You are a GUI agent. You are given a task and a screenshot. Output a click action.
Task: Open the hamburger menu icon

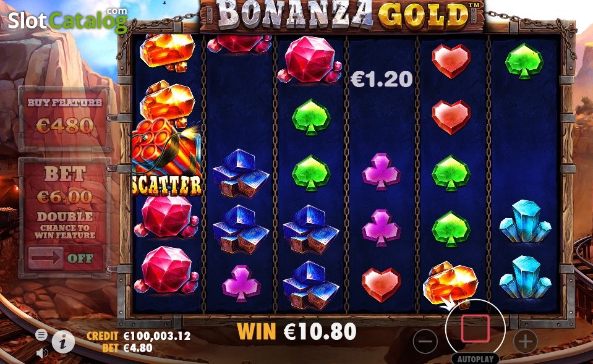pyautogui.click(x=41, y=334)
